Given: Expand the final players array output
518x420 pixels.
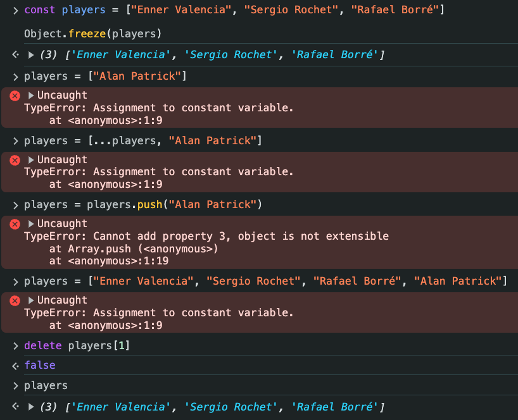Looking at the screenshot, I should coord(32,406).
